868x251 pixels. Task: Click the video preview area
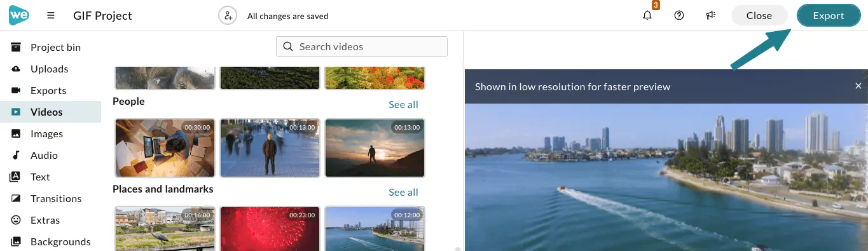click(x=666, y=177)
